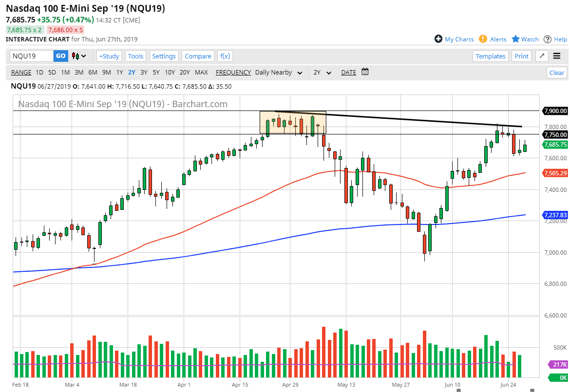This screenshot has width=570, height=392.
Task: Open the Alerts warning icon
Action: point(483,39)
